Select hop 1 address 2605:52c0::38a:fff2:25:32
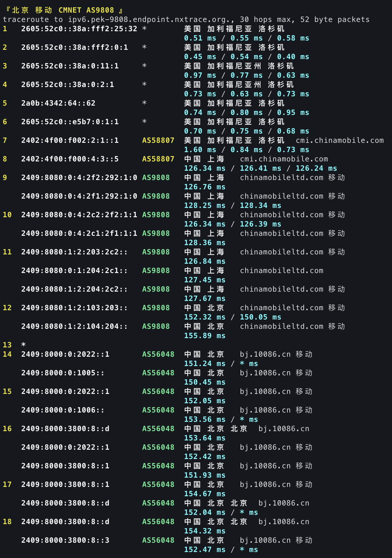This screenshot has height=558, width=392. click(x=79, y=29)
